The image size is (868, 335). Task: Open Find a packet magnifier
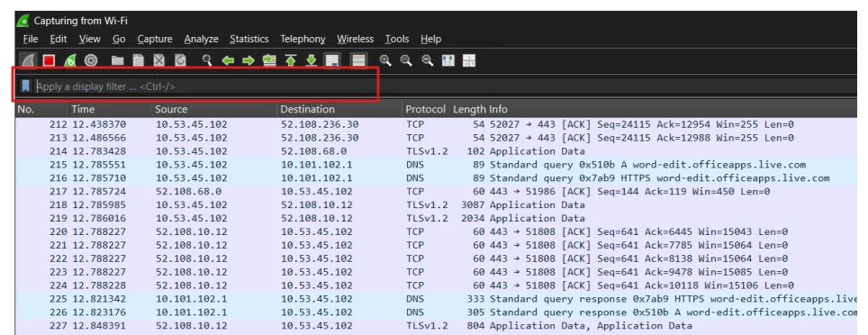click(x=207, y=60)
